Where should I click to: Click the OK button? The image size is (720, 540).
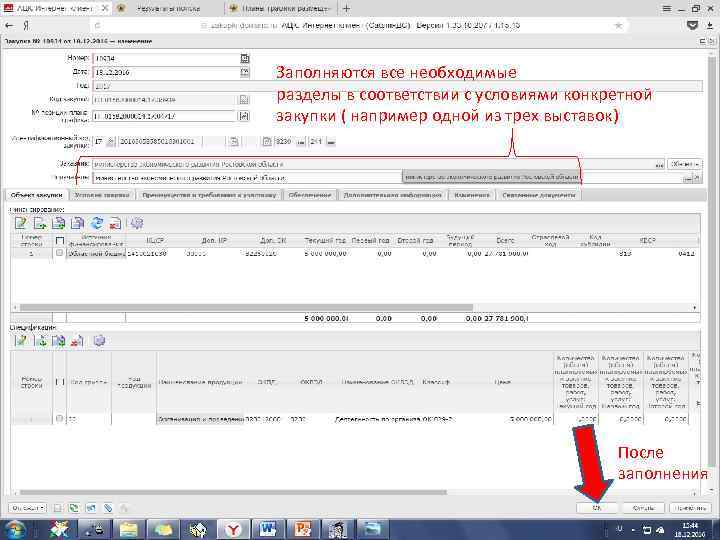click(x=596, y=508)
